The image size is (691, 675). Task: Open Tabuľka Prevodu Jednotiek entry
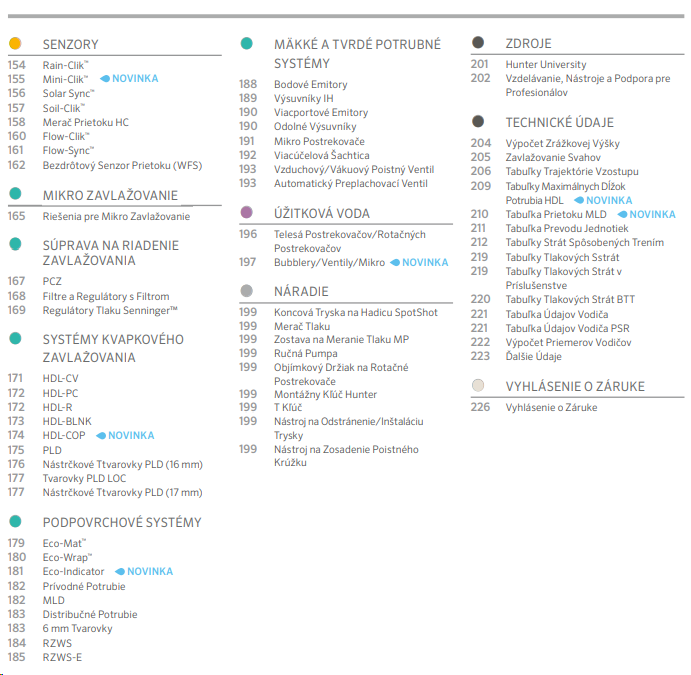tap(567, 229)
